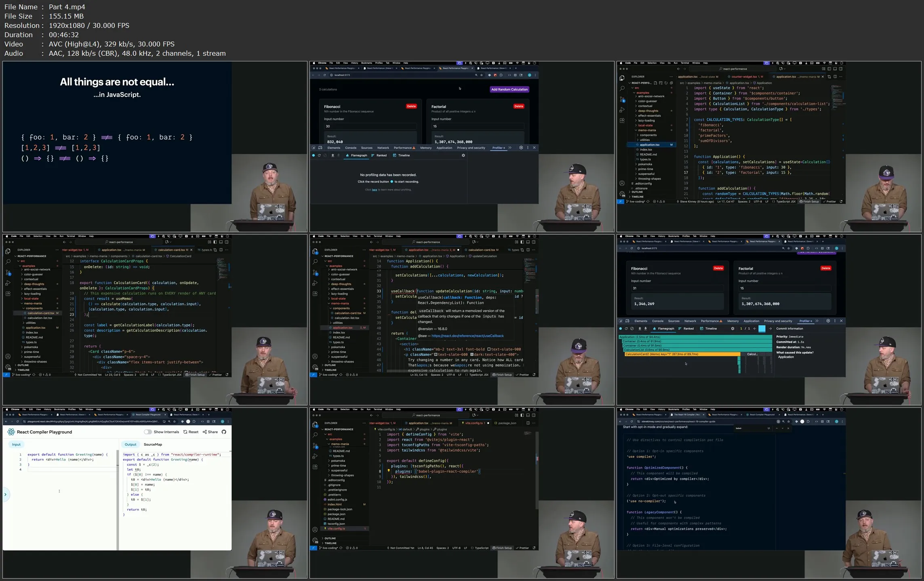Toggle device toolbar in DevTools above the flamegraph bars

click(627, 321)
